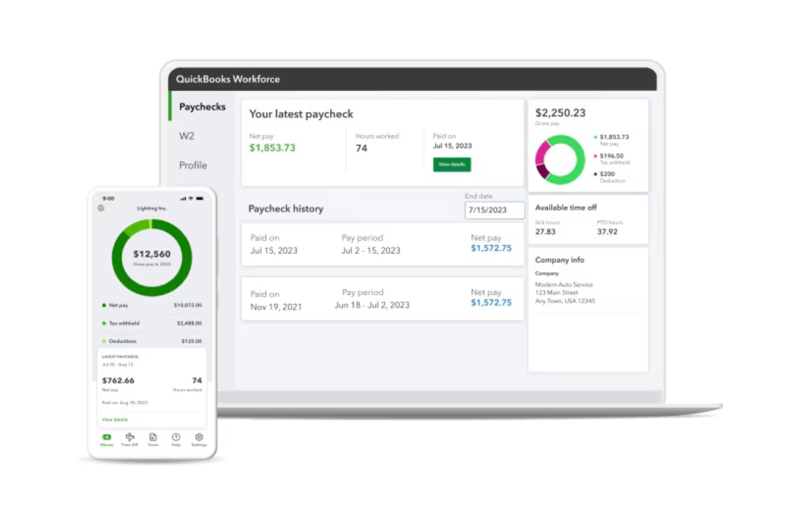Click Paid on Jul 15, 2023 in latest paycheck
The image size is (798, 532).
[x=452, y=146]
